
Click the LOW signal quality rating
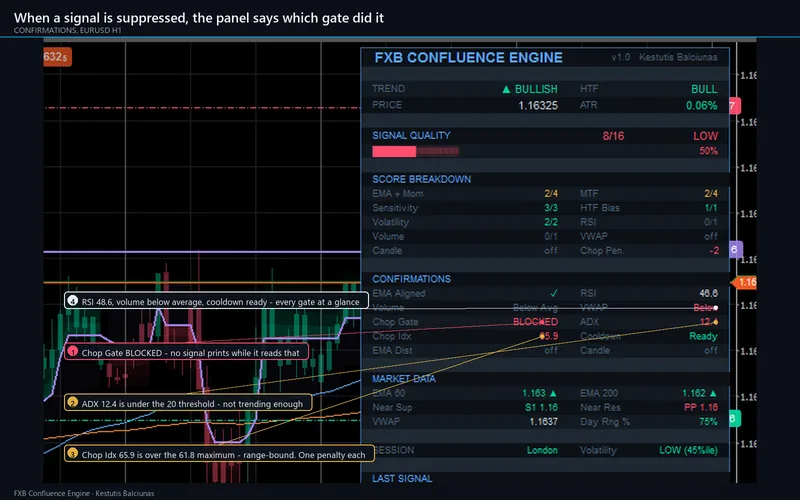[x=705, y=136]
